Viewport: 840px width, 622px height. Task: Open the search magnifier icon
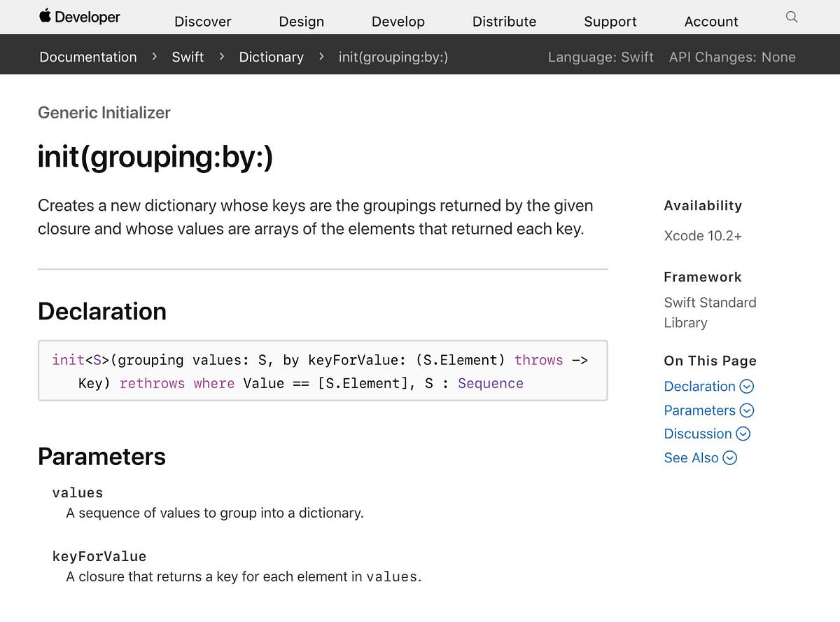click(791, 17)
